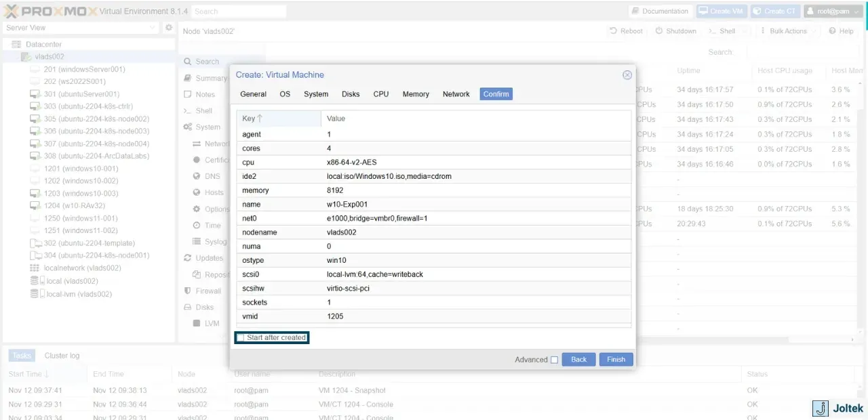Sort the table by Key column
Screen dimensions: 868x420
click(x=279, y=119)
